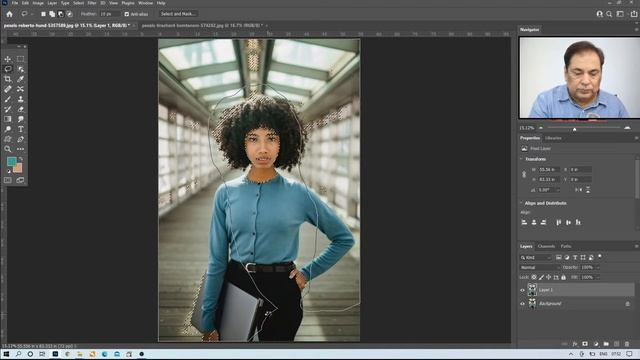Choose Add to Selection mode icon

pyautogui.click(x=52, y=14)
